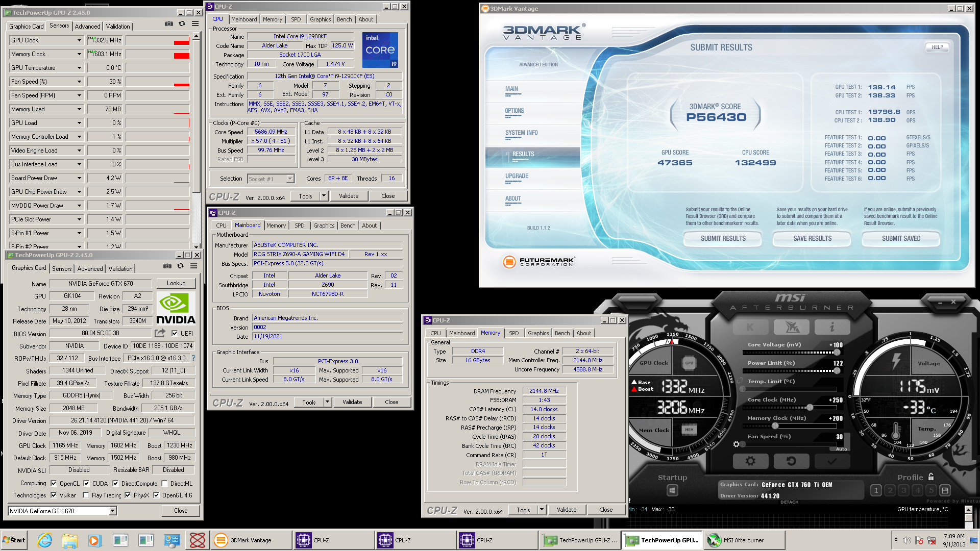Image resolution: width=980 pixels, height=551 pixels.
Task: Click the Core Voltage slider handle in Afterburner
Action: (837, 353)
